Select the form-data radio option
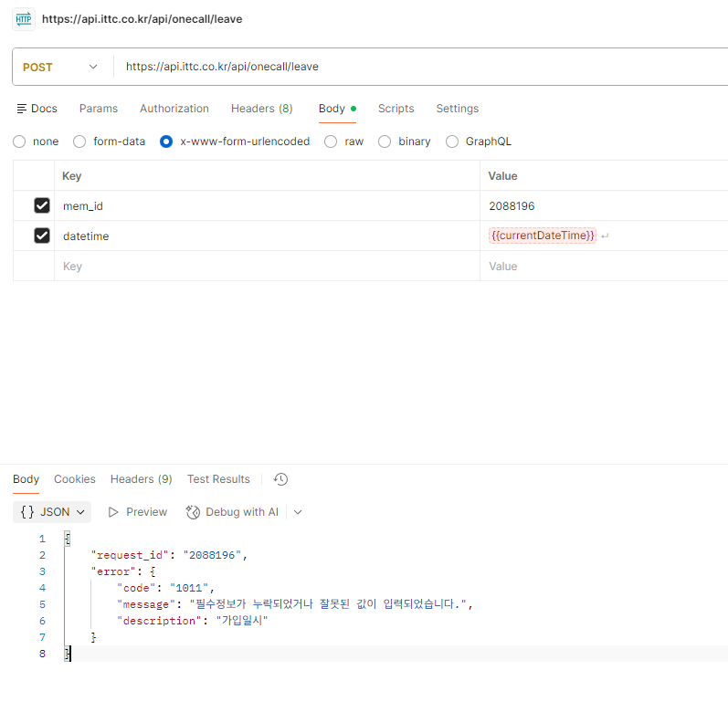This screenshot has width=728, height=702. (x=79, y=141)
